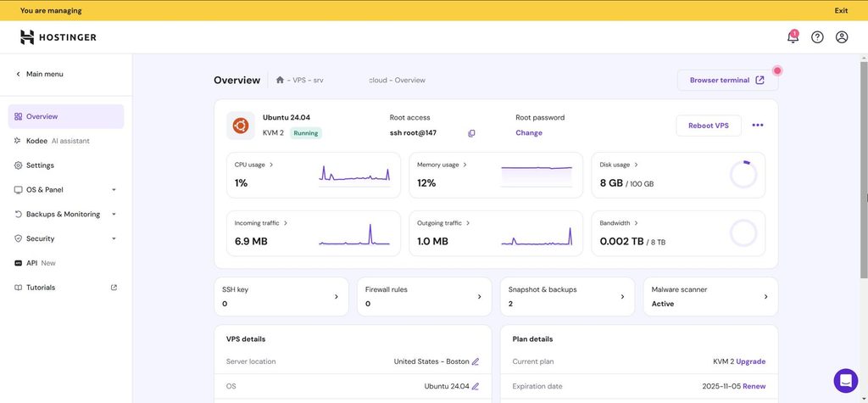The height and width of the screenshot is (403, 868).
Task: Return to Main menu
Action: click(39, 74)
